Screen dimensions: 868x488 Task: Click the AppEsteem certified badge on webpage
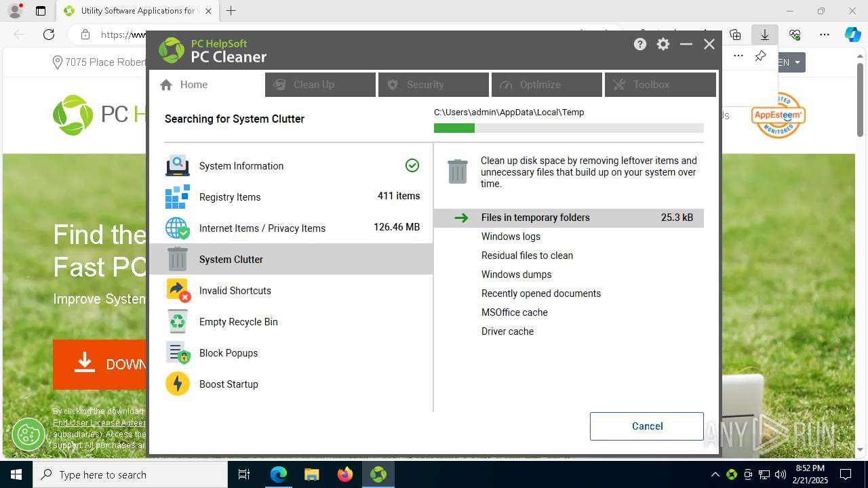pos(778,115)
